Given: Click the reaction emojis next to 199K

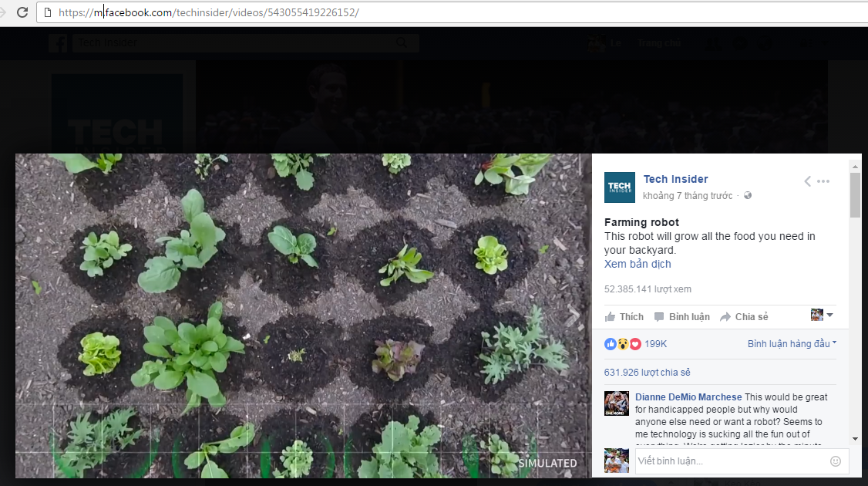Looking at the screenshot, I should [623, 344].
